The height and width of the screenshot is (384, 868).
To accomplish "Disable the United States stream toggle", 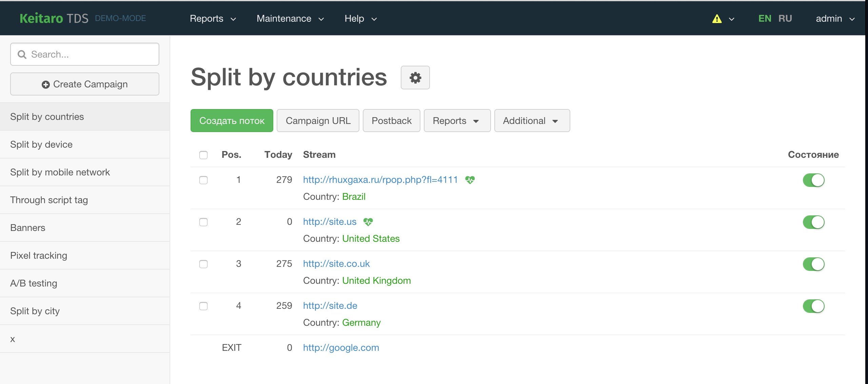I will tap(813, 222).
